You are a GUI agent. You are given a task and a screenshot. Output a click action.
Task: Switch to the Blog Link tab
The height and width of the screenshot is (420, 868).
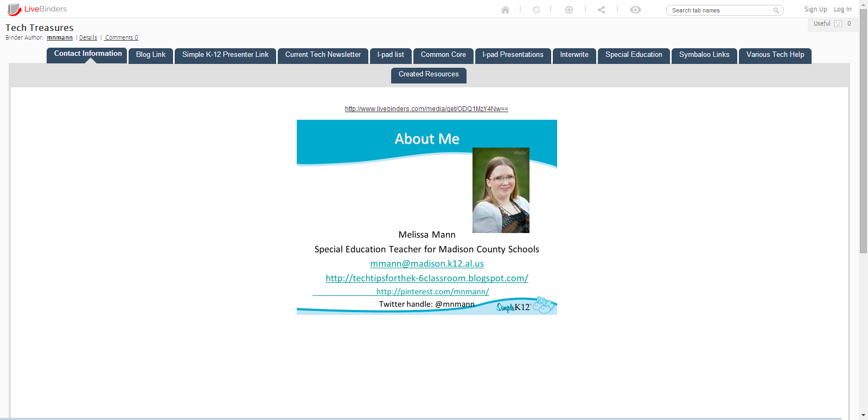151,56
